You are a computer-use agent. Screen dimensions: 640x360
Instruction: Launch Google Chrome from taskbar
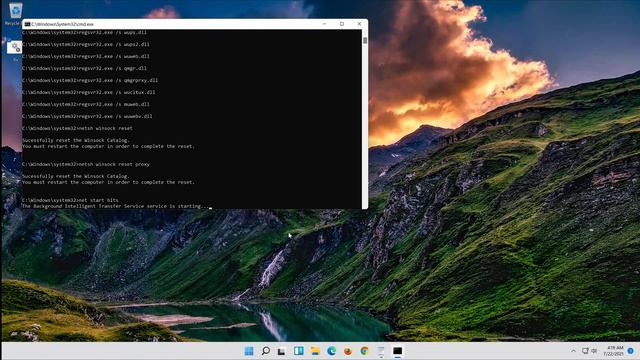pos(364,351)
